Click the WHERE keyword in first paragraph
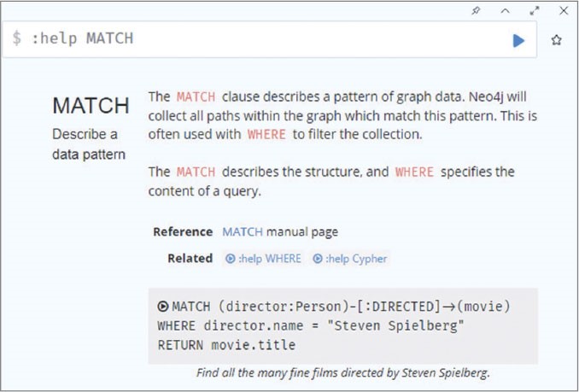The height and width of the screenshot is (392, 579). click(x=266, y=135)
